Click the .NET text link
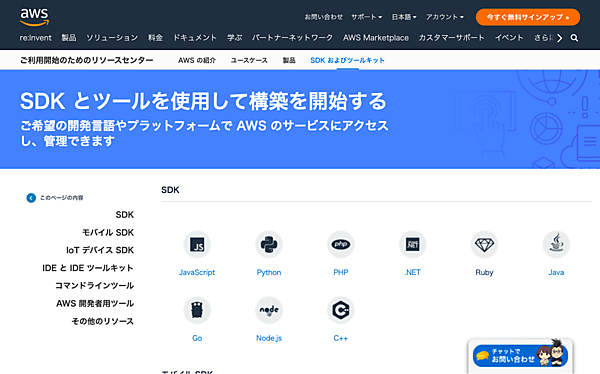This screenshot has width=600, height=374. tap(412, 272)
